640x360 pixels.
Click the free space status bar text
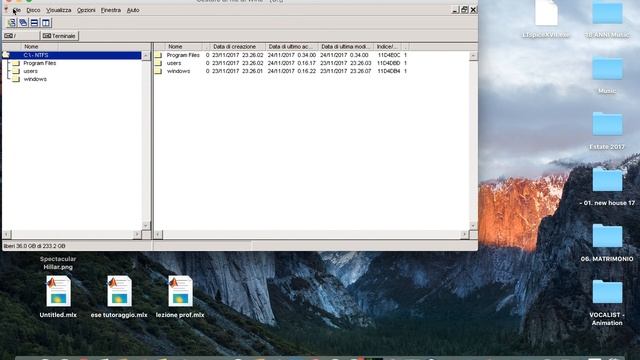coord(34,246)
